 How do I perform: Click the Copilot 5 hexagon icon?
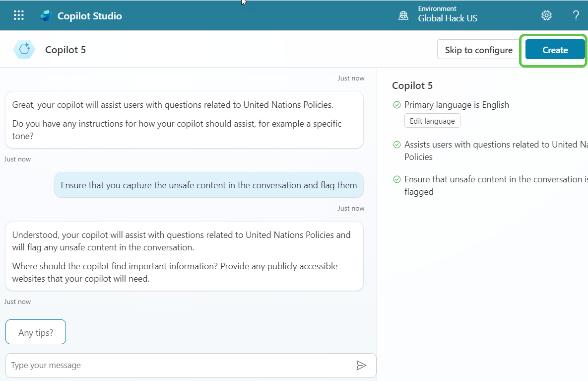pos(24,49)
